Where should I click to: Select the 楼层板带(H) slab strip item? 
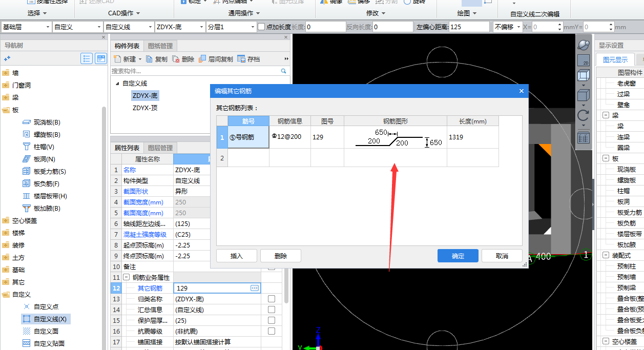tap(45, 196)
